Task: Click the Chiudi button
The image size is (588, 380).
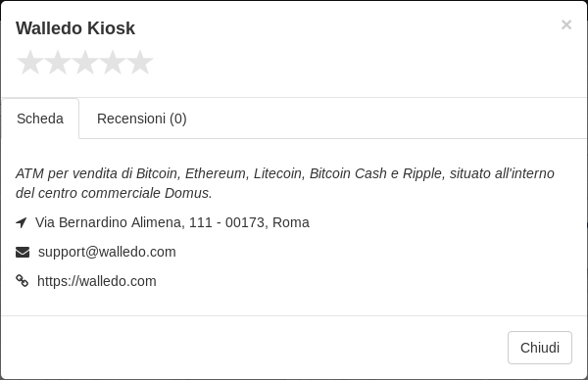Action: 540,348
